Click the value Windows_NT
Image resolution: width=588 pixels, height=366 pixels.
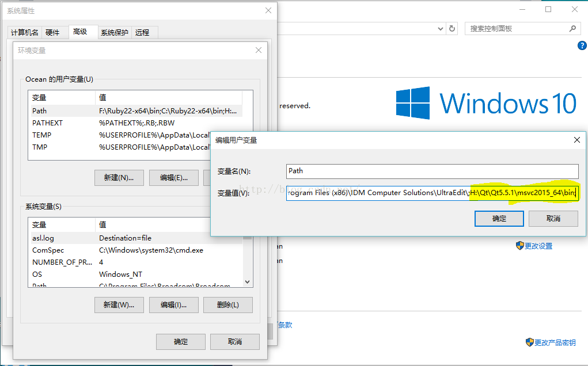point(120,274)
